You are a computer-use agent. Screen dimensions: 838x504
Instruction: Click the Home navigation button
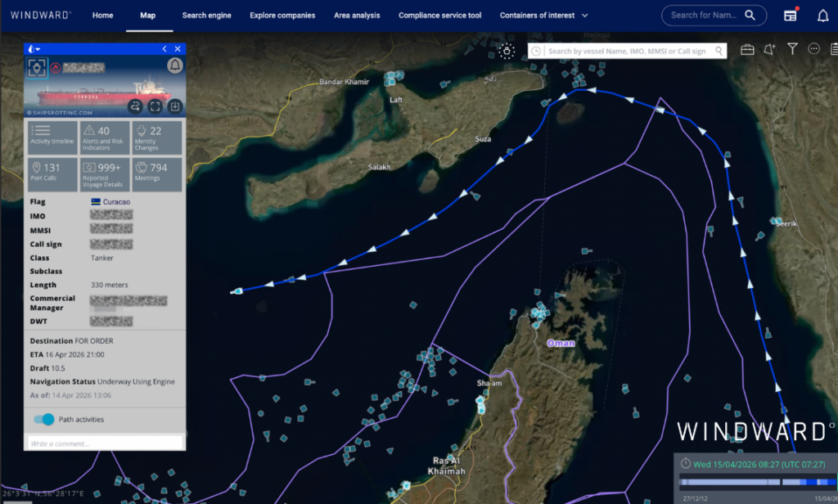(102, 15)
